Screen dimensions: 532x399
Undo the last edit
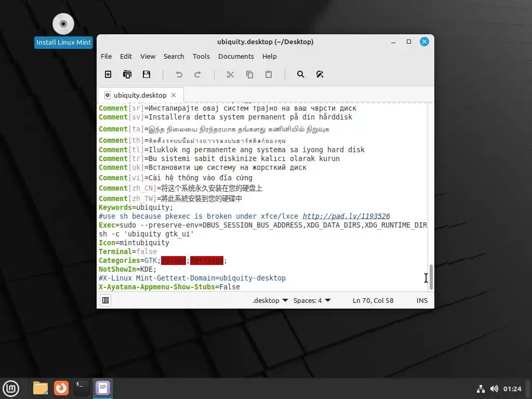(x=179, y=74)
